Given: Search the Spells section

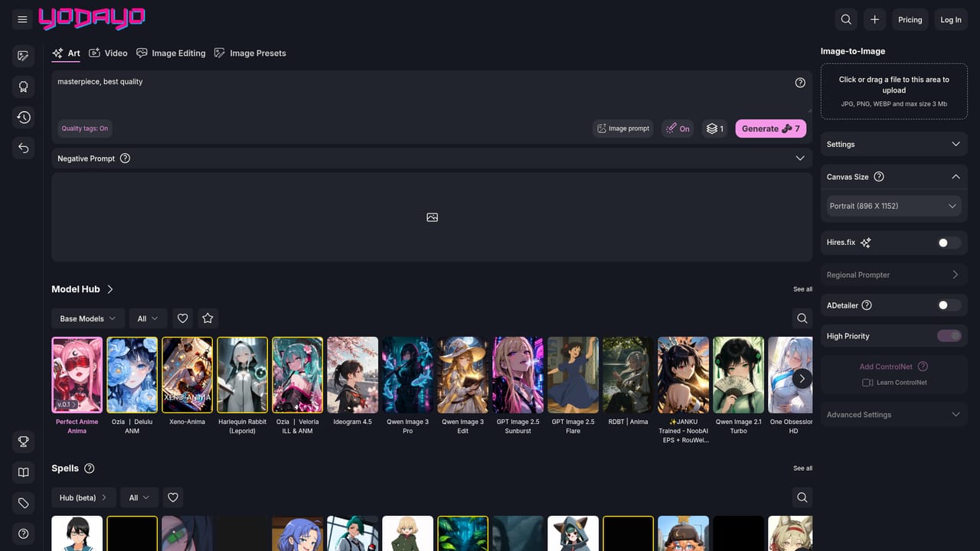Looking at the screenshot, I should point(802,497).
